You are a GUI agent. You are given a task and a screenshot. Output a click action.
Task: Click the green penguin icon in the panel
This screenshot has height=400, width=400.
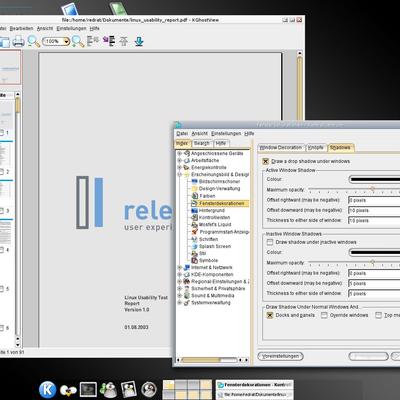pos(109,389)
